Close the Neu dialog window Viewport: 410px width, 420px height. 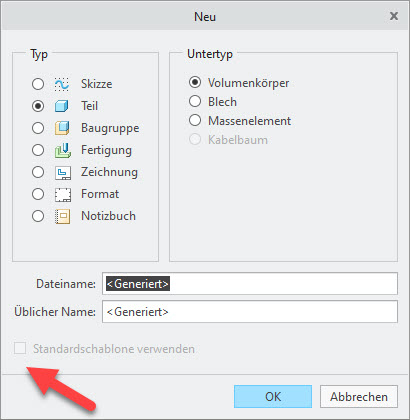click(394, 16)
